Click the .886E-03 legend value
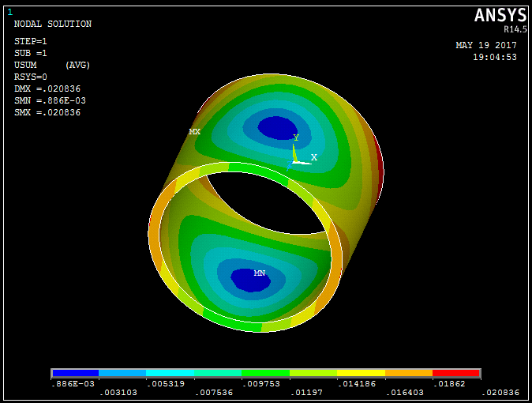The width and height of the screenshot is (532, 403). (73, 384)
